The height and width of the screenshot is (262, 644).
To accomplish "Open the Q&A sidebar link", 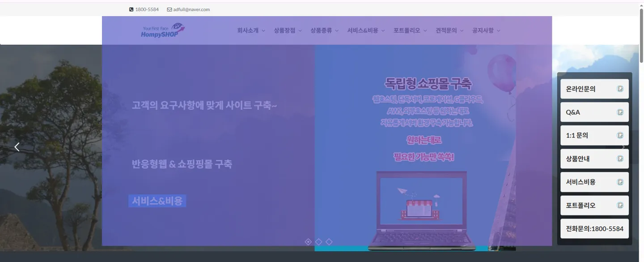I will click(x=594, y=112).
